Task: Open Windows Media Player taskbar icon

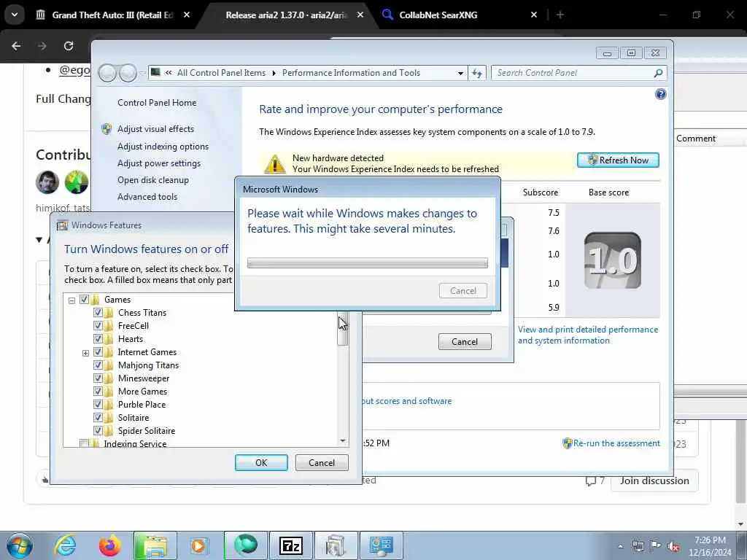Action: pos(198,545)
